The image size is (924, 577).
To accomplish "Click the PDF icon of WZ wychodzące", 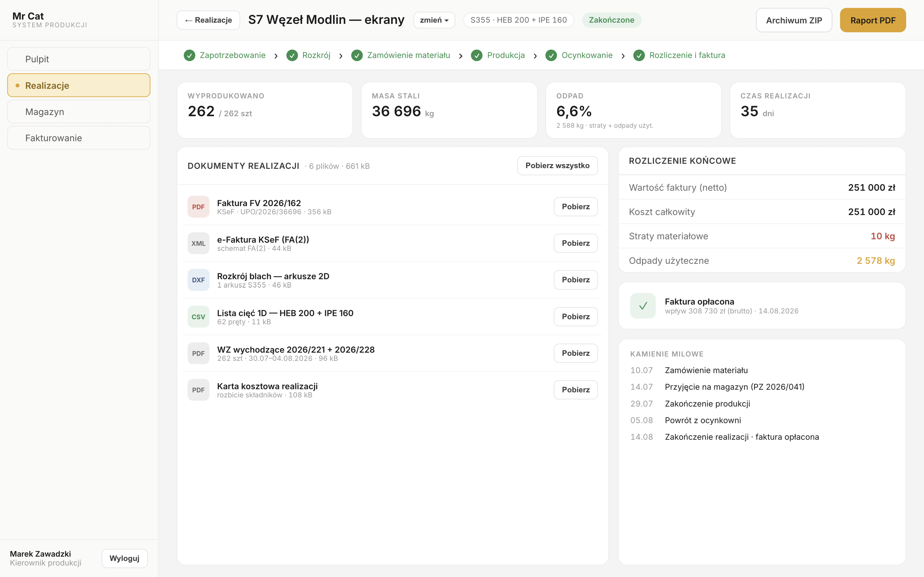I will pos(198,353).
